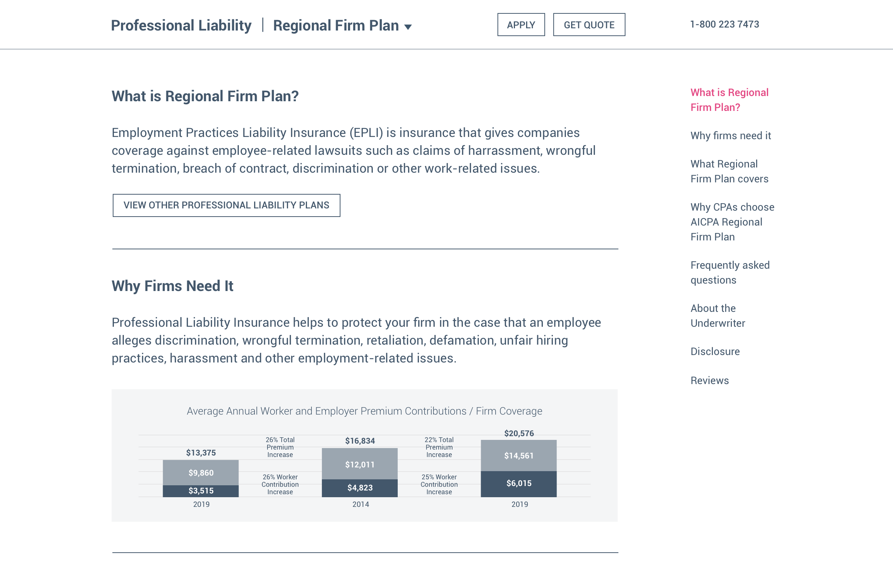The height and width of the screenshot is (588, 893).
Task: Click the 1-800 223 7473 phone number
Action: click(x=724, y=25)
